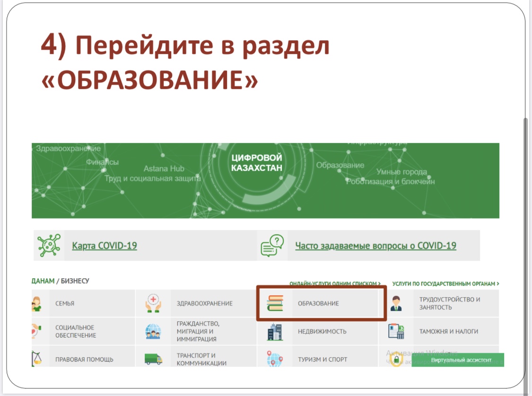The image size is (532, 396).
Task: Click the healthcare hands icon
Action: click(153, 303)
